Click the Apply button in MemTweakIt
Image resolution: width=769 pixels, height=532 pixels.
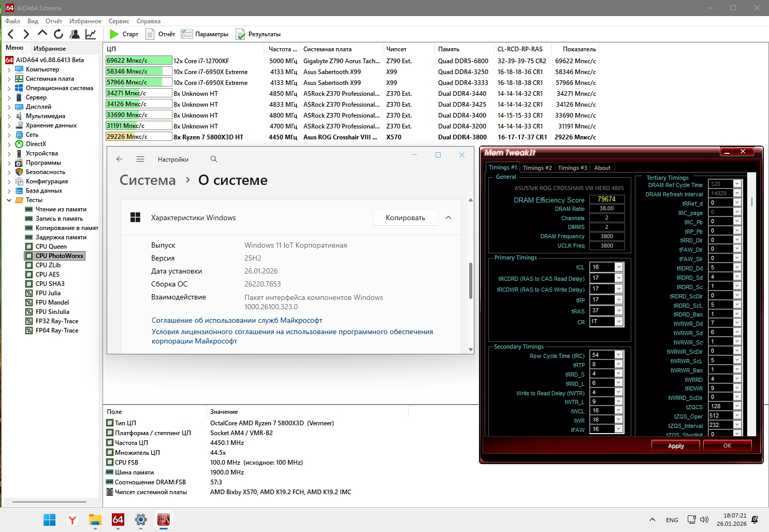675,446
